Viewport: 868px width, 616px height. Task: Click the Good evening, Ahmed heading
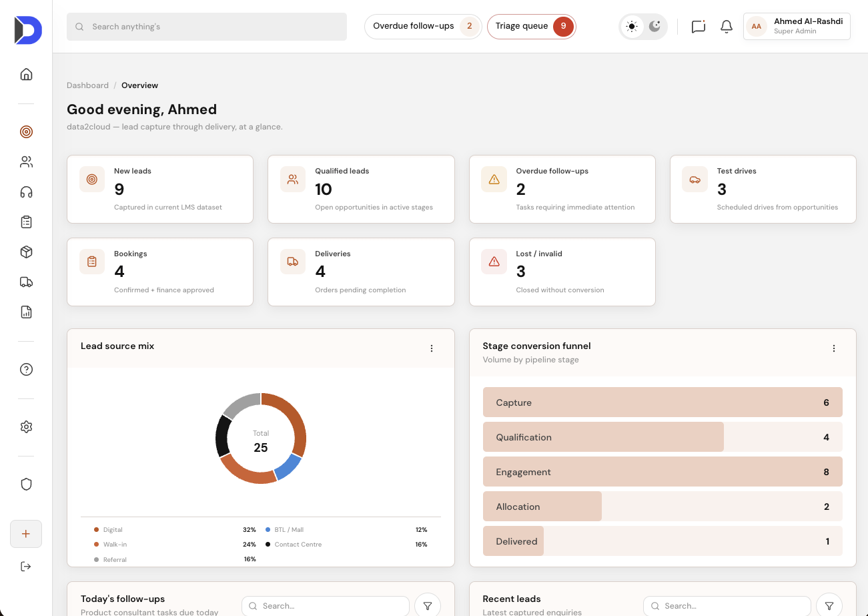(x=142, y=109)
